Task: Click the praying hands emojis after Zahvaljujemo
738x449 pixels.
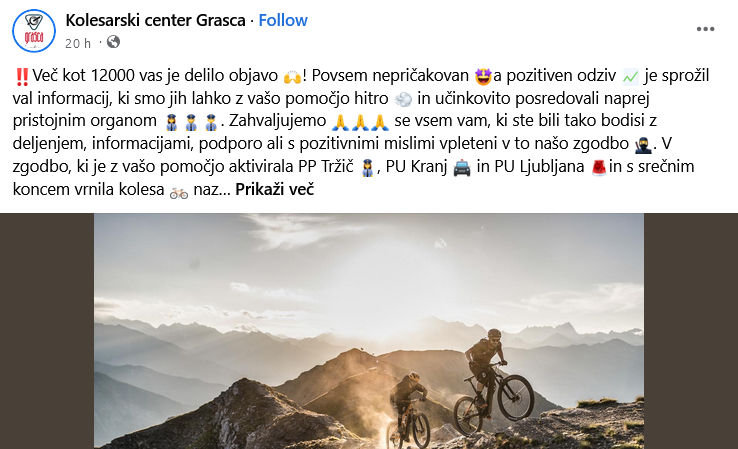Action: click(360, 122)
